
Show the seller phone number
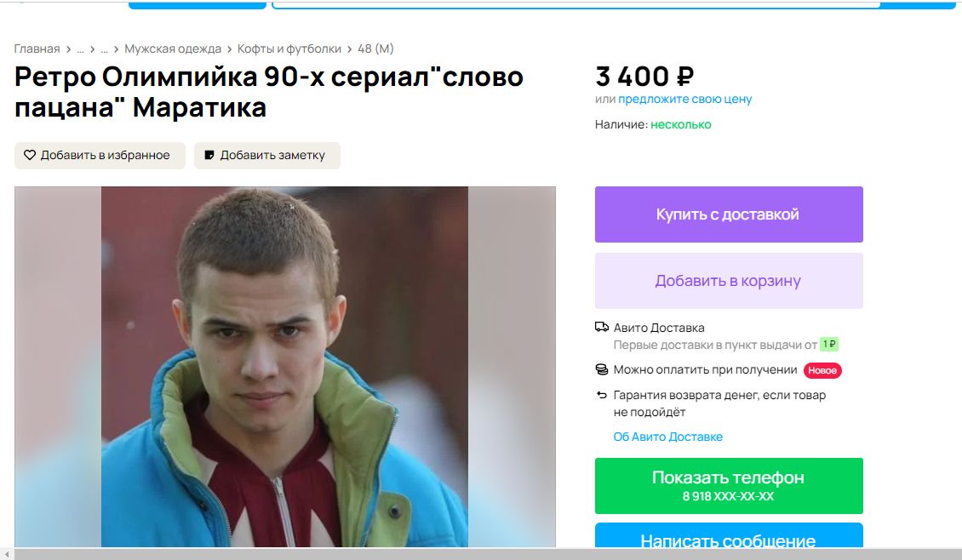729,485
